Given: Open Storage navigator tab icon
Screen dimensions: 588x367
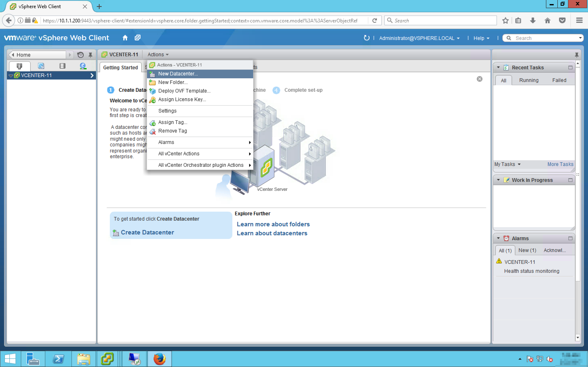Looking at the screenshot, I should (62, 66).
